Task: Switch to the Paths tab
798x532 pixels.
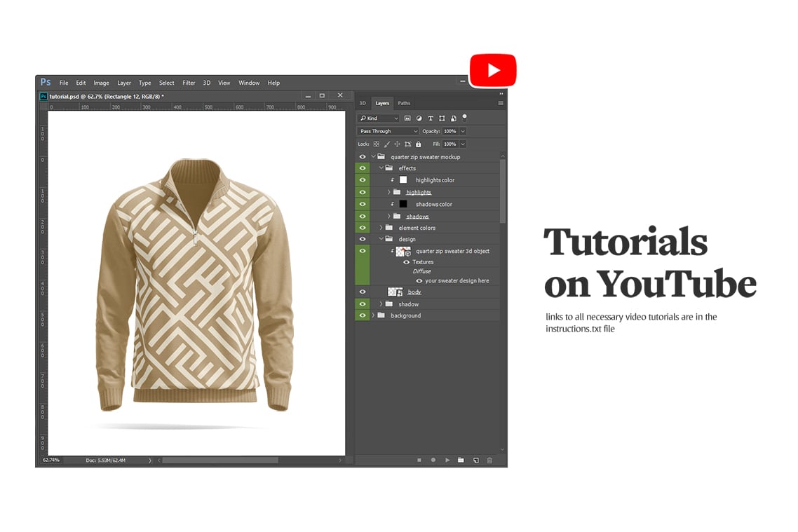Action: (x=403, y=102)
